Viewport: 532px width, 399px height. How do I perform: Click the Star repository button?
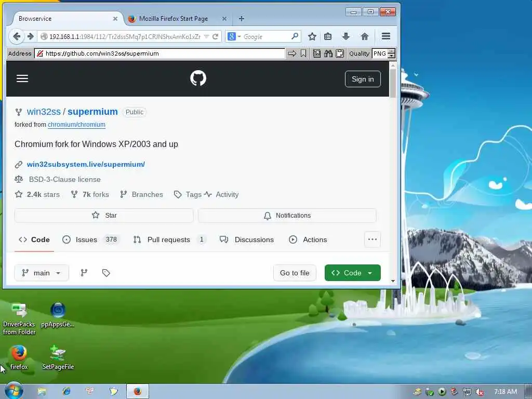[104, 216]
